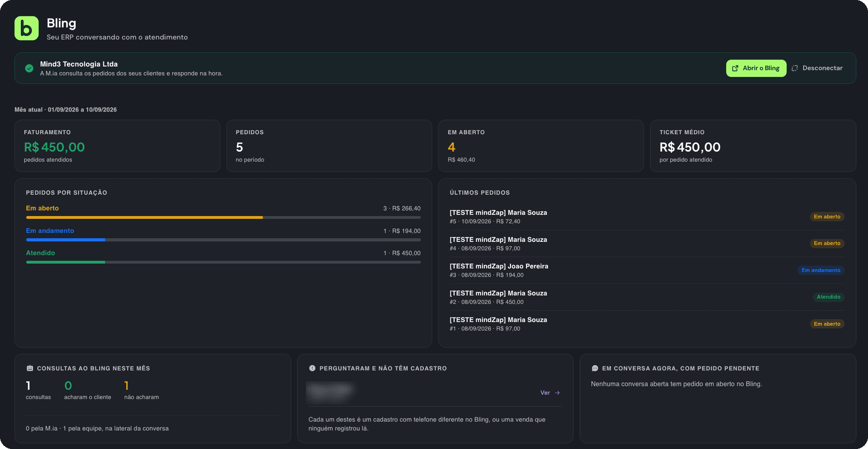
Task: Click the "1 · R$ 194,00" situation total
Action: (402, 231)
